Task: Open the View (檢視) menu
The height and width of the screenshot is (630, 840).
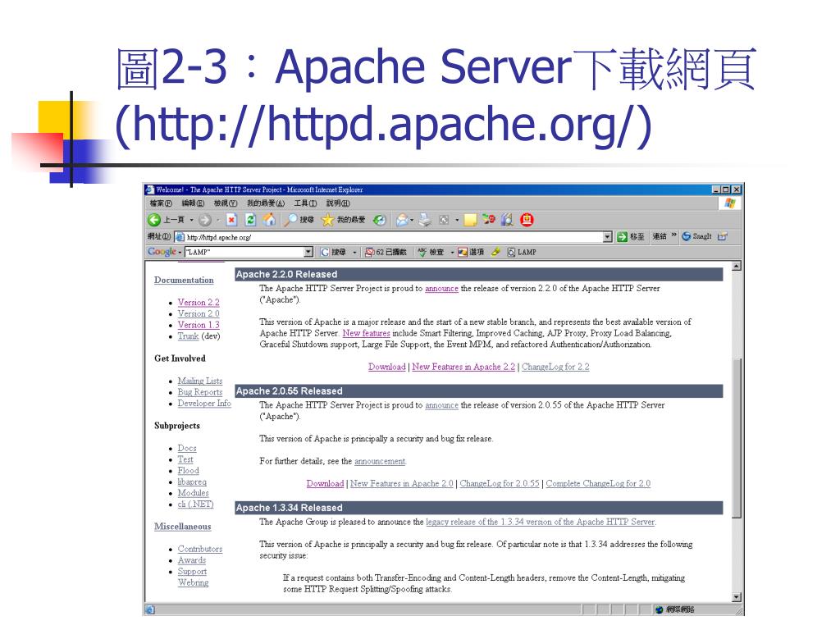Action: [226, 203]
